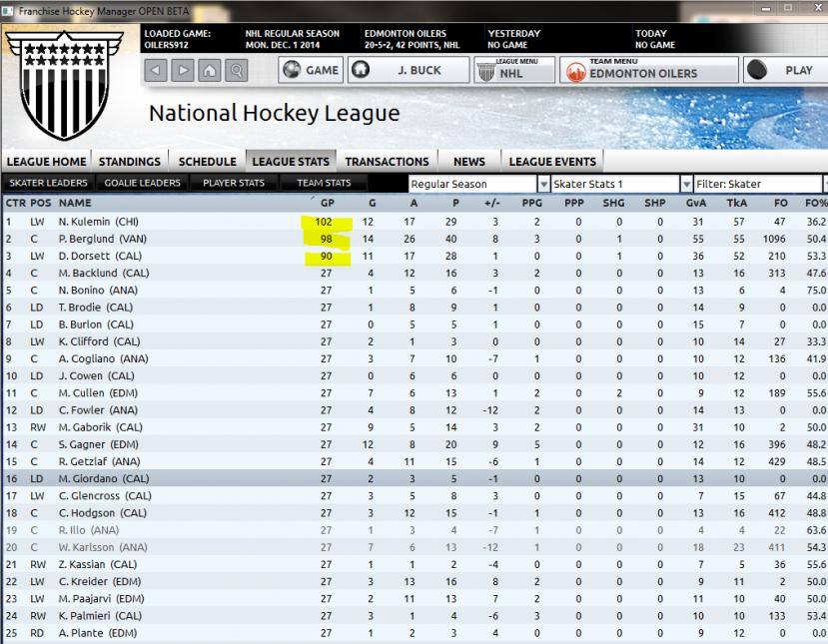Expand the Skater Stats 1 dropdown
This screenshot has width=828, height=644.
685,184
